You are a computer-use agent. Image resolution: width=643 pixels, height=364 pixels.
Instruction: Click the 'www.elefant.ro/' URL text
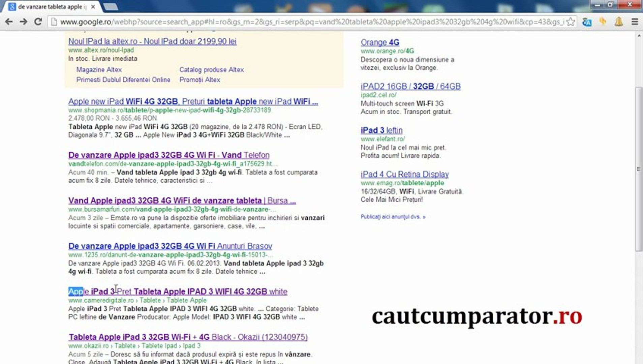383,139
